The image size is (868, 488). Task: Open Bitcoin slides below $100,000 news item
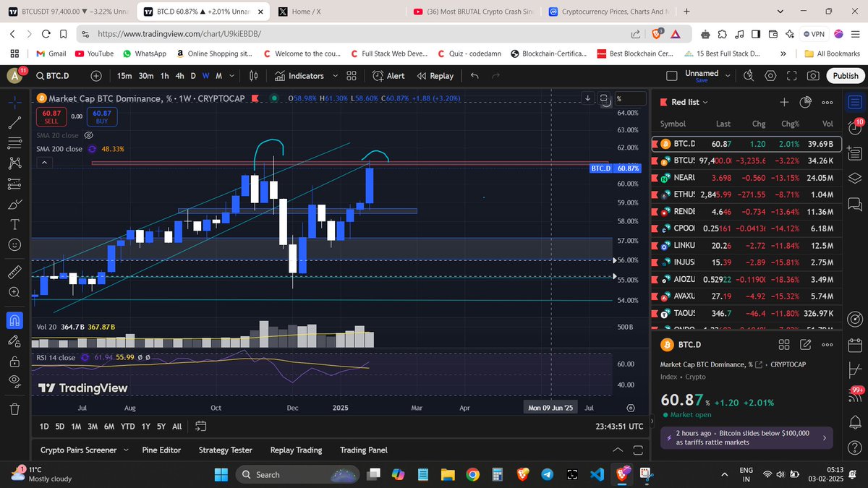tap(746, 437)
